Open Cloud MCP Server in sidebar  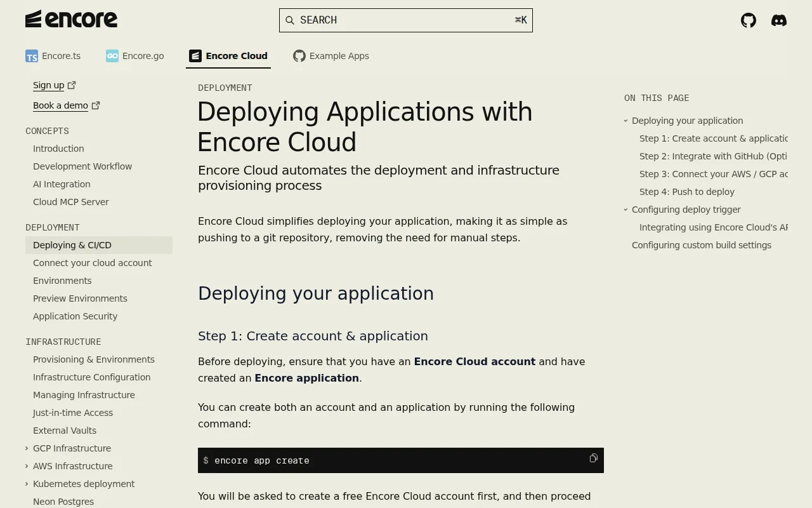(x=71, y=202)
